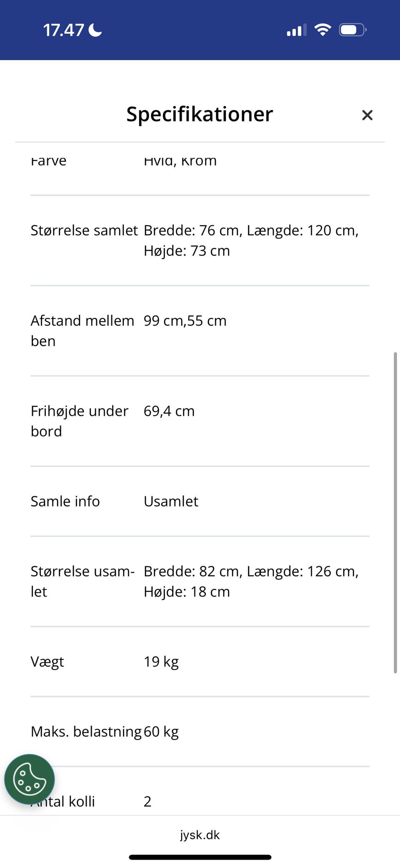Tap the Farve value Hvid, Krom
400x868 pixels.
180,160
